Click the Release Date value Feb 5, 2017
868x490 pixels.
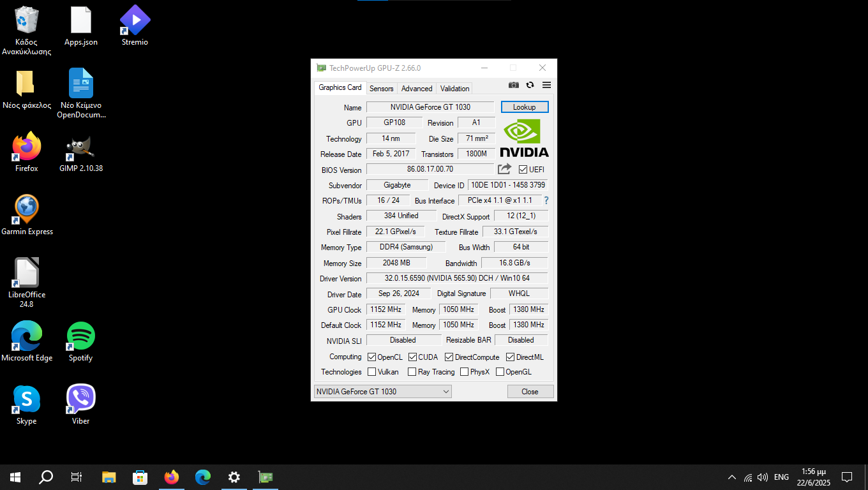click(391, 154)
